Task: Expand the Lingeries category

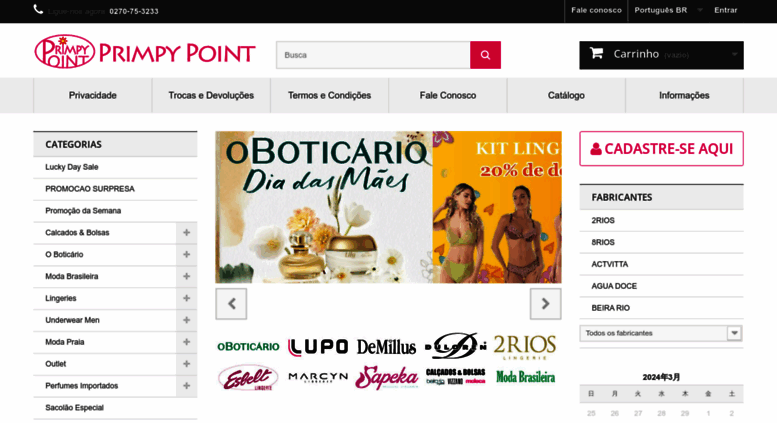Action: 186,298
